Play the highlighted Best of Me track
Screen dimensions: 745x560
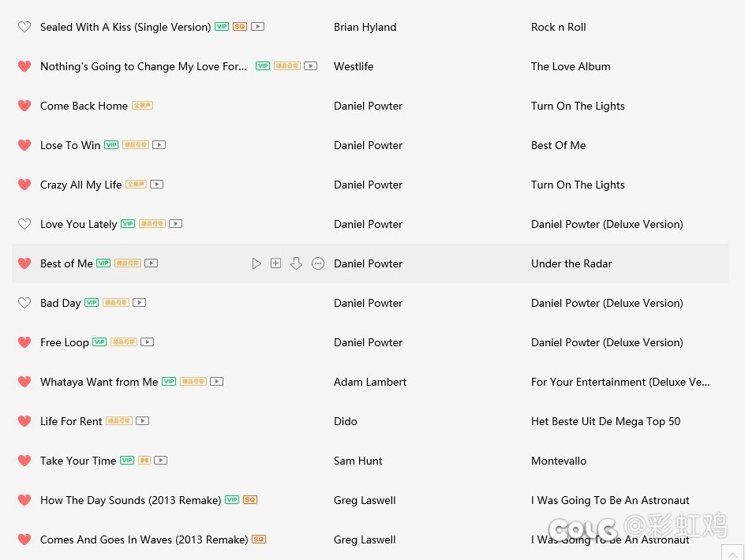256,263
